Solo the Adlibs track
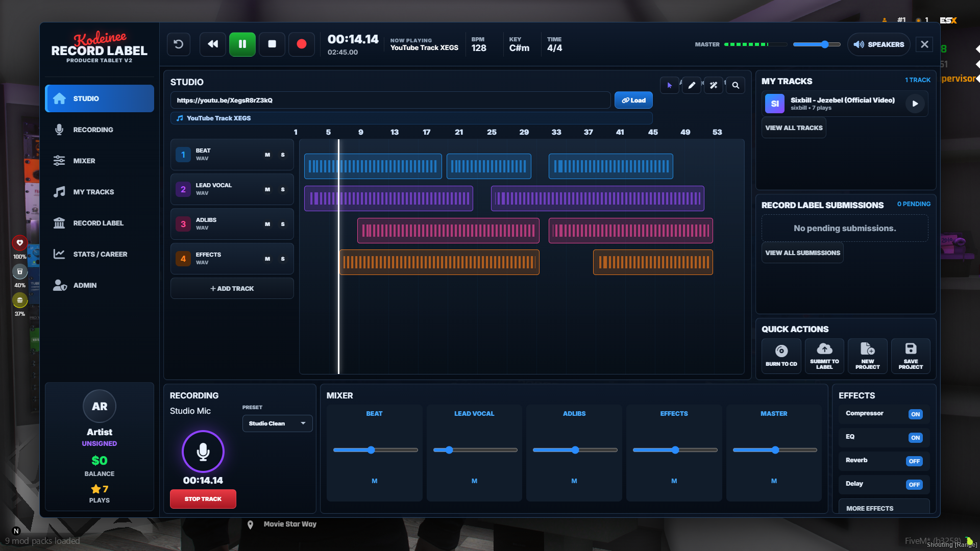 [x=283, y=224]
